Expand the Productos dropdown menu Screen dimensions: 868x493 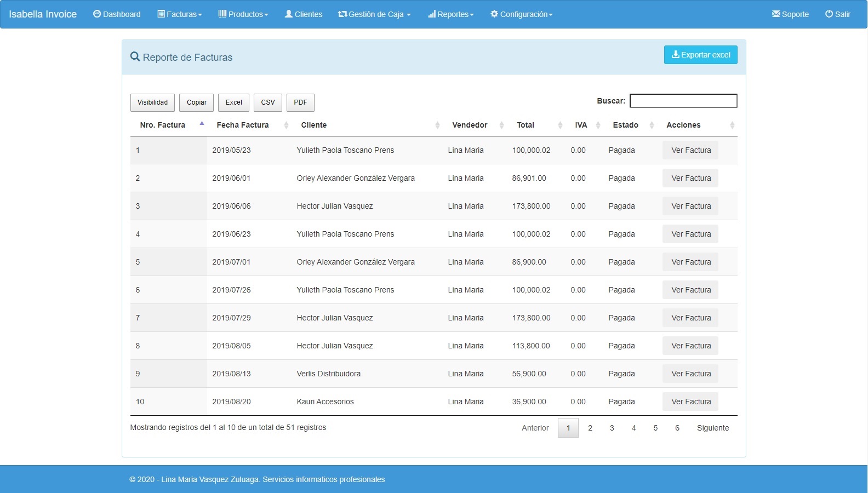(243, 14)
